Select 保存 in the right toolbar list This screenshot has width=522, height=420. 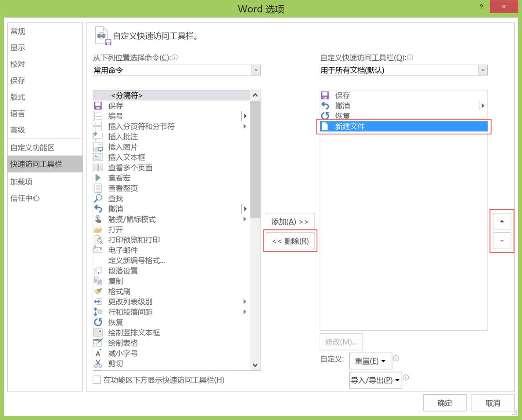point(404,95)
